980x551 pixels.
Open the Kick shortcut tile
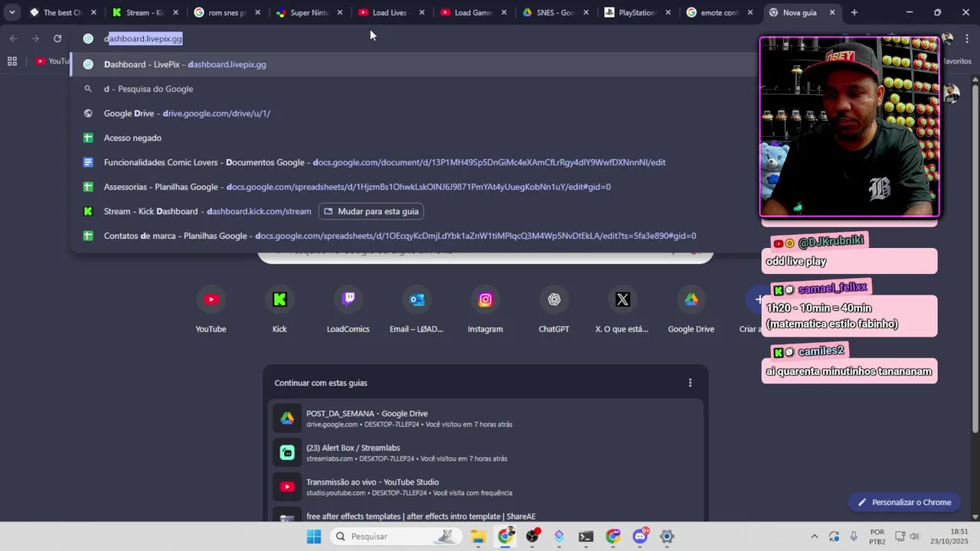click(279, 309)
